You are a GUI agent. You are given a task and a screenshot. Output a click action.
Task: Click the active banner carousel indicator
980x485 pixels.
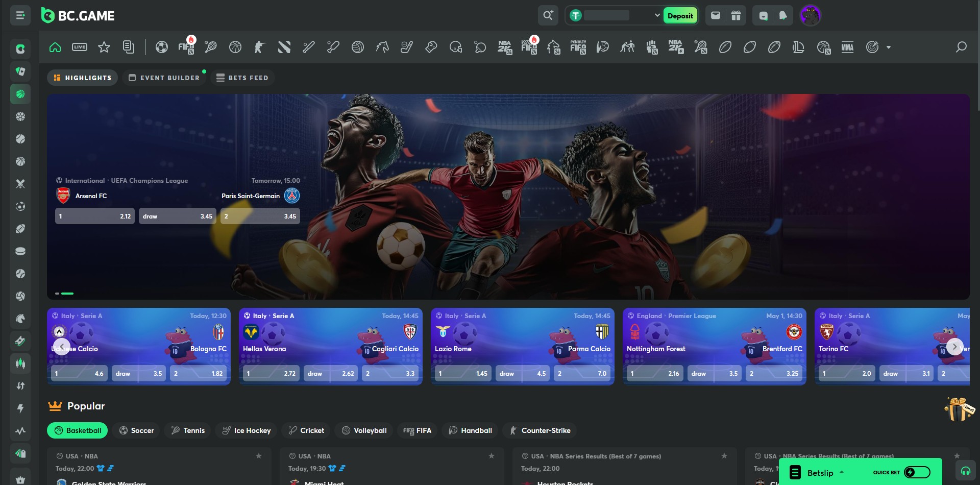tap(67, 294)
